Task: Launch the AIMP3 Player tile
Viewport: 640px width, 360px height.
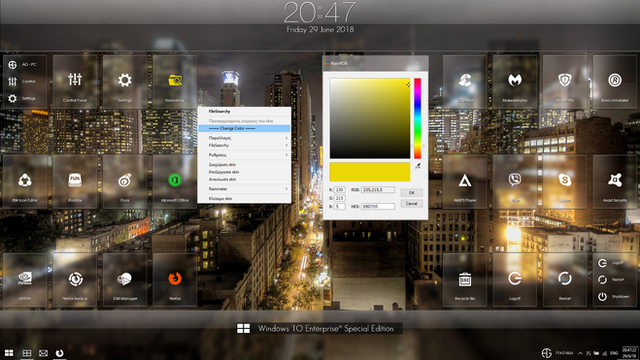Action: [x=465, y=182]
